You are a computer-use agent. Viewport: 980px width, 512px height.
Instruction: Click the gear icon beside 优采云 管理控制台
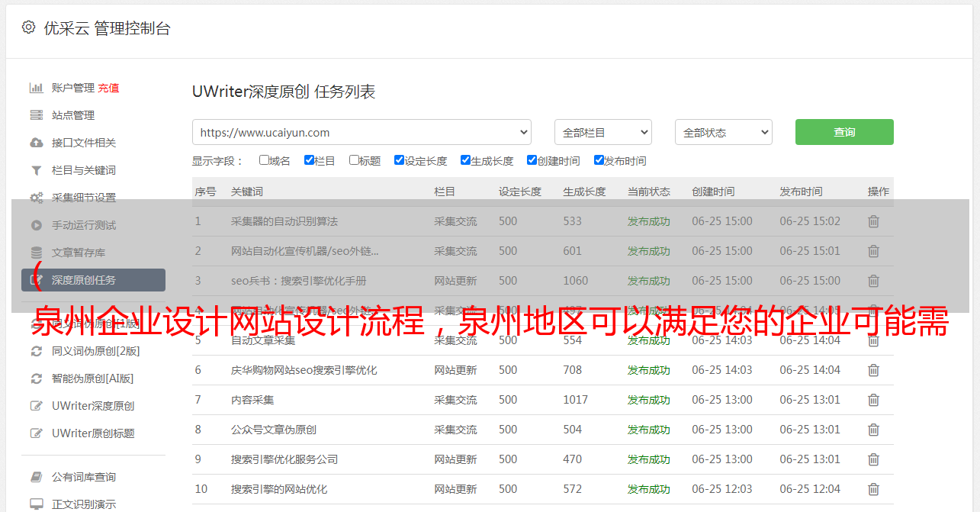point(28,27)
